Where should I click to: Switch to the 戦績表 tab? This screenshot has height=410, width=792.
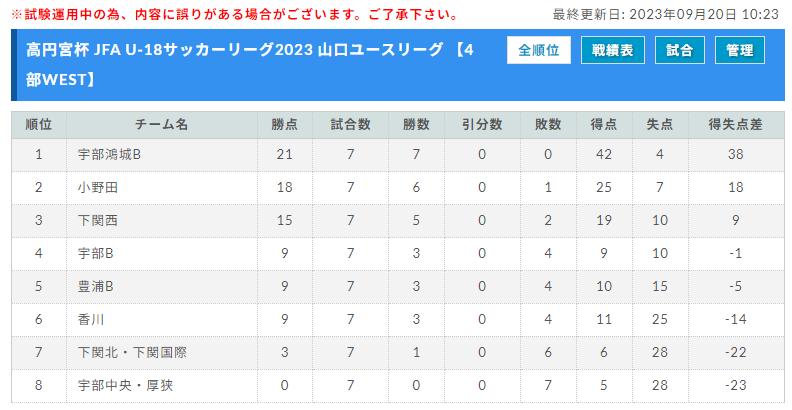pyautogui.click(x=612, y=50)
